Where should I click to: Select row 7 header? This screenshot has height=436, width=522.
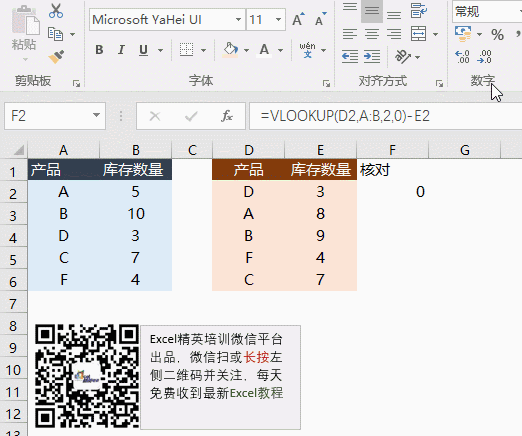click(13, 304)
